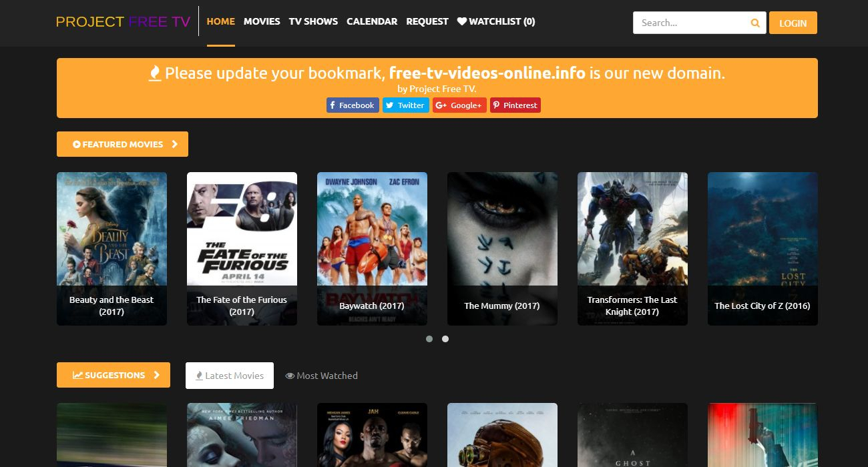The height and width of the screenshot is (467, 868).
Task: Click the flame icon on Latest Movies
Action: [199, 376]
